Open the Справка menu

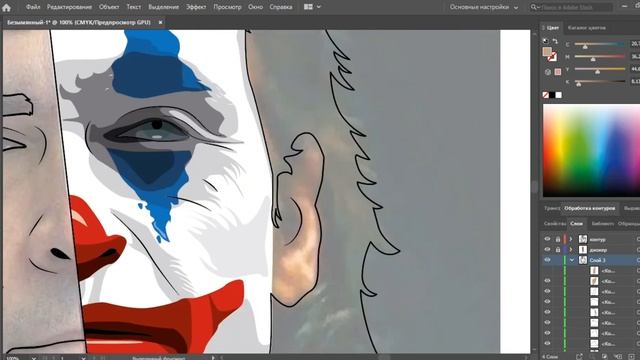point(281,7)
